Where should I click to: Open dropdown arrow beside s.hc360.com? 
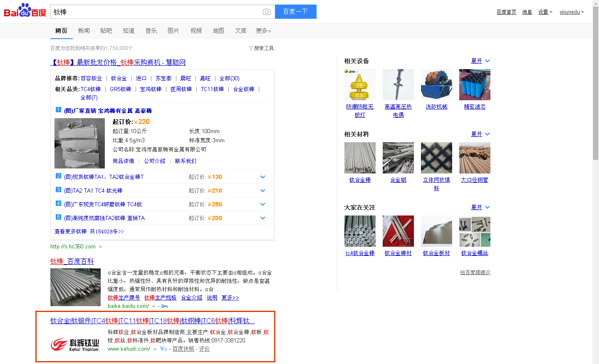pos(100,247)
